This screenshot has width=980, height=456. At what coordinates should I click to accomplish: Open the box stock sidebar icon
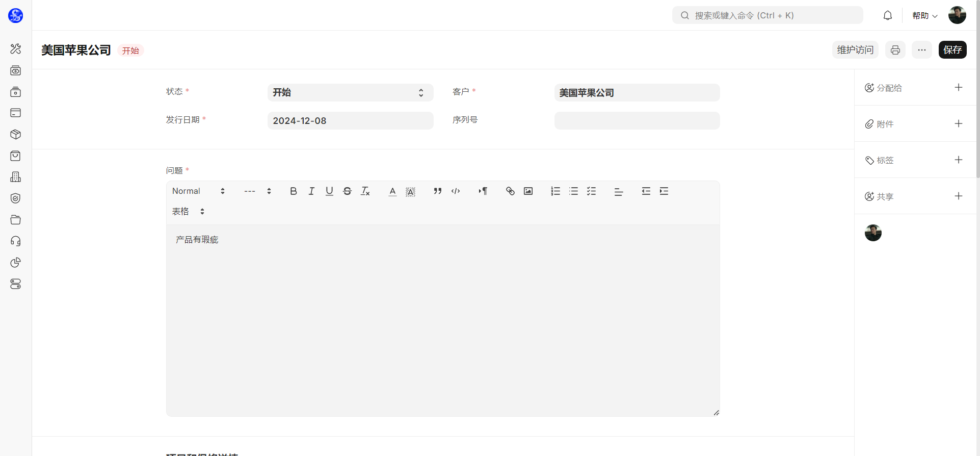16,134
